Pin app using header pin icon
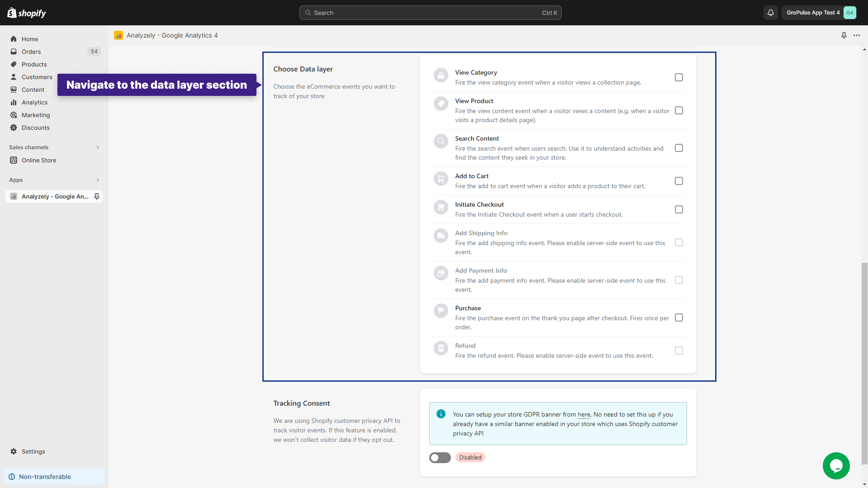 (844, 35)
